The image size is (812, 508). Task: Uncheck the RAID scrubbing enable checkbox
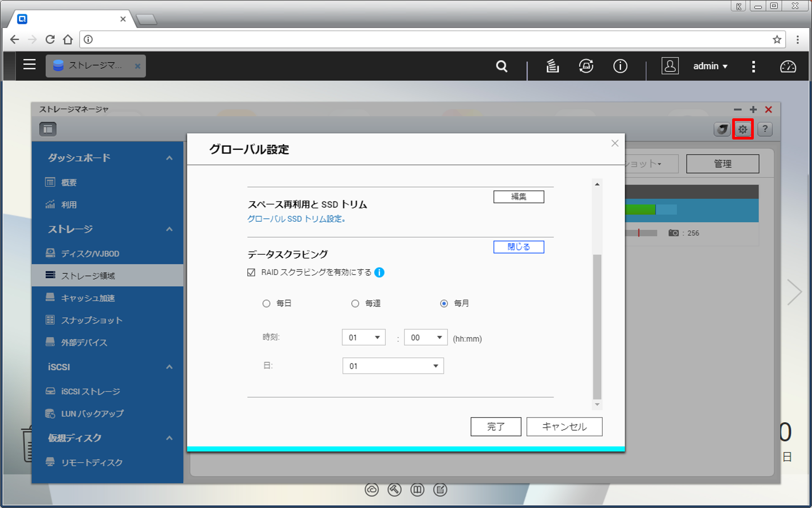pos(252,272)
